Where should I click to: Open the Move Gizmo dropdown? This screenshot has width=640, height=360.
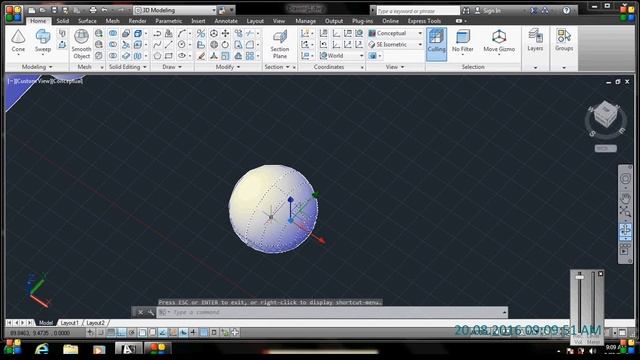pyautogui.click(x=499, y=41)
